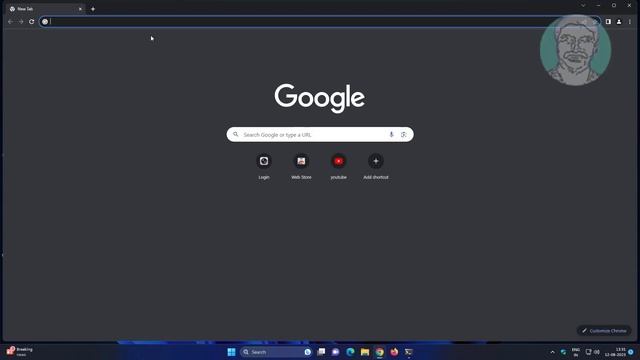Open the tab search chevron in title bar

coord(583,5)
